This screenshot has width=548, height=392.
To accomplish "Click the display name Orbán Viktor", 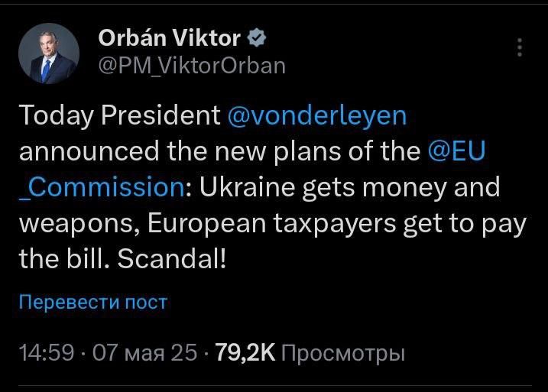I will (x=170, y=37).
